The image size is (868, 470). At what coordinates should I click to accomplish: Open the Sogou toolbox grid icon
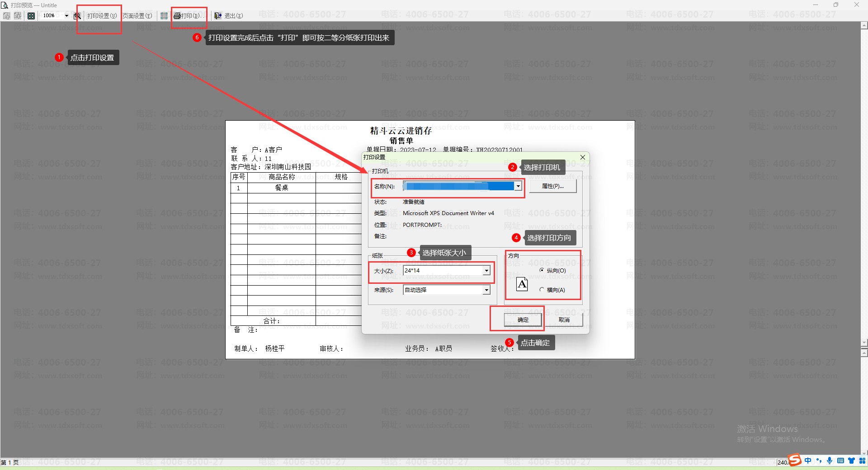[x=862, y=461]
